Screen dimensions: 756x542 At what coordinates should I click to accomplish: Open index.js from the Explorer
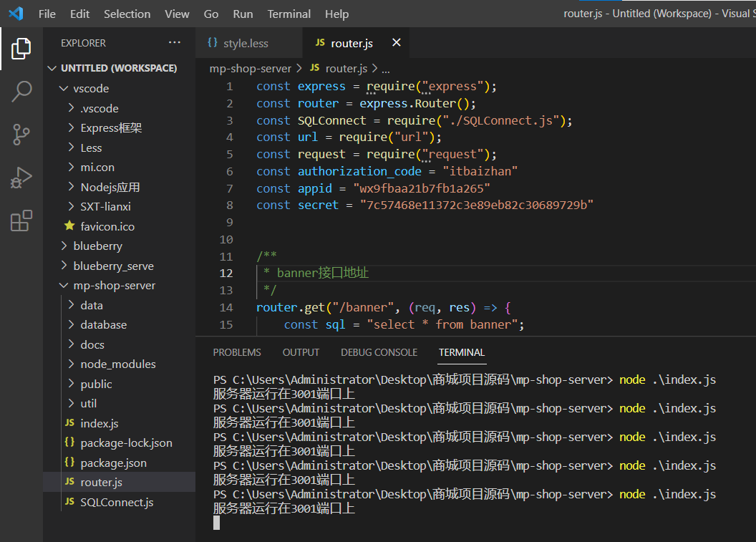point(100,423)
